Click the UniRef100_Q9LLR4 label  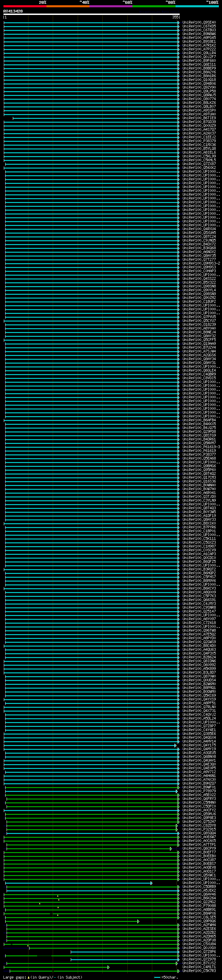199,53
